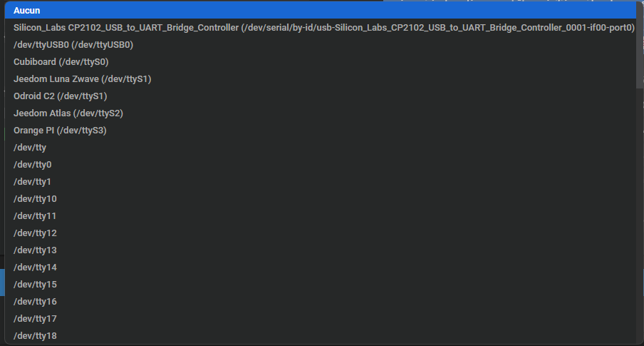Select /dev/tty15 option
Screen dimensions: 644x346
(x=35, y=285)
